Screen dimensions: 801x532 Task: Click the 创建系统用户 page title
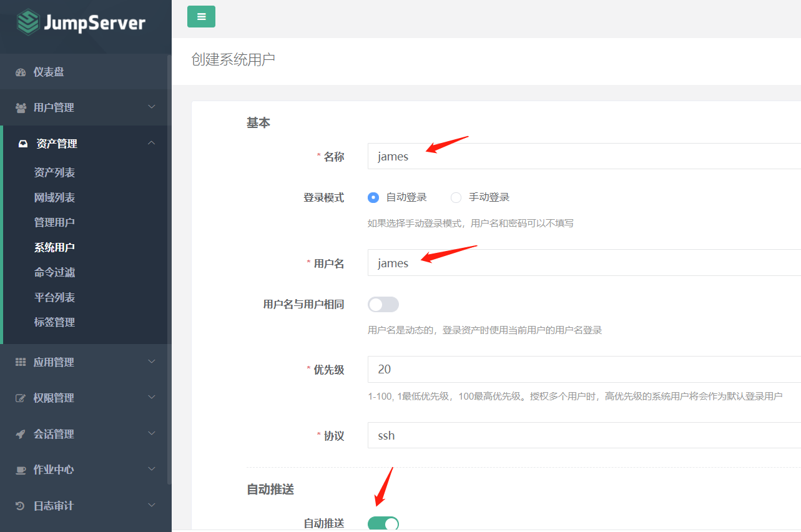click(233, 59)
